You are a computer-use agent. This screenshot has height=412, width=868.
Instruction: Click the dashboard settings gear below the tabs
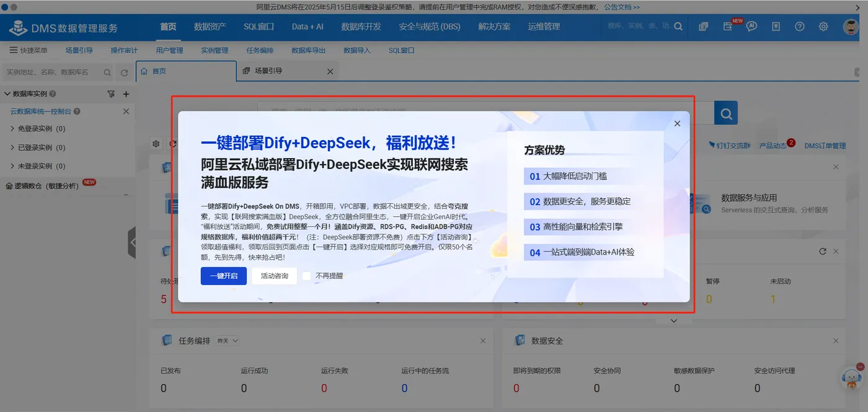coord(156,144)
